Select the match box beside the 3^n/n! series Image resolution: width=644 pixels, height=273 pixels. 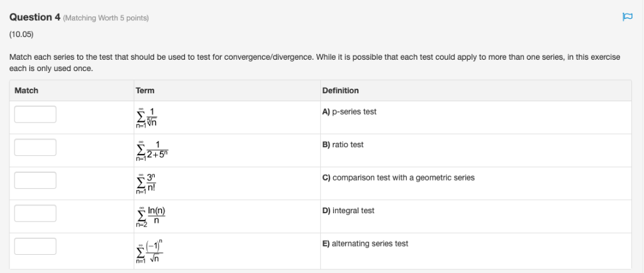click(x=35, y=181)
